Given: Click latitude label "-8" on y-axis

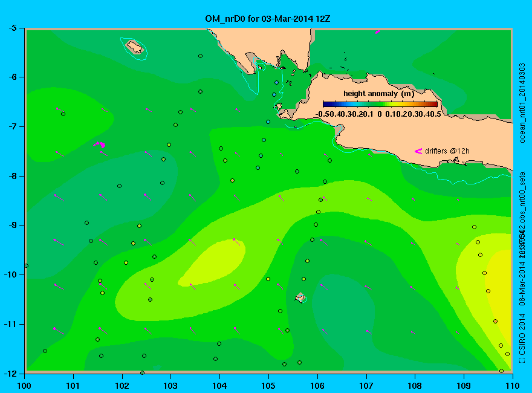Looking at the screenshot, I should click(x=12, y=176).
